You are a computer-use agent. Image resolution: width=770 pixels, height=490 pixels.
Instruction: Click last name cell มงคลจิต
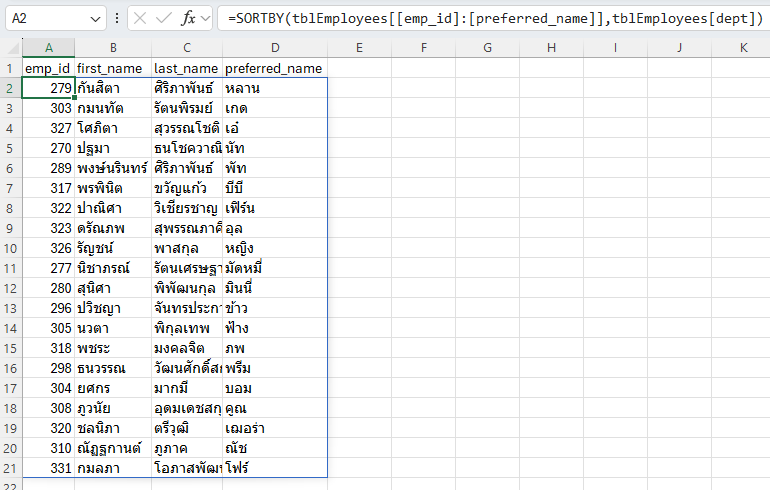click(x=187, y=348)
